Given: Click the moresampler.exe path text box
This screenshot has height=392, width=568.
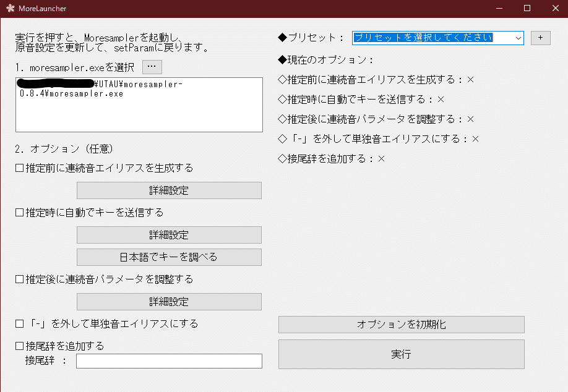Looking at the screenshot, I should pos(139,104).
